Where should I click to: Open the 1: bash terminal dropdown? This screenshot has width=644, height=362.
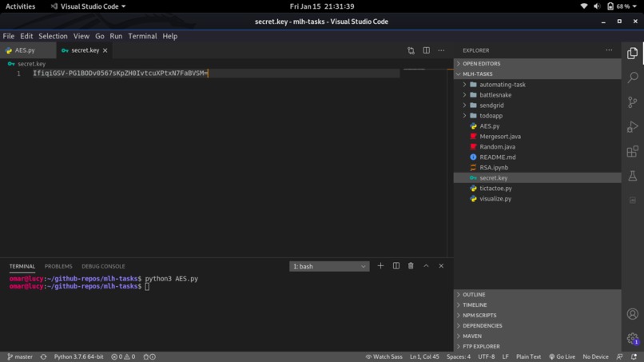329,266
